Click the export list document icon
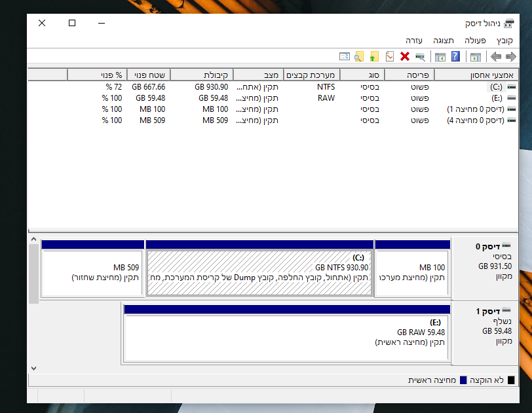Viewport: 532px width, 413px height. coord(389,55)
